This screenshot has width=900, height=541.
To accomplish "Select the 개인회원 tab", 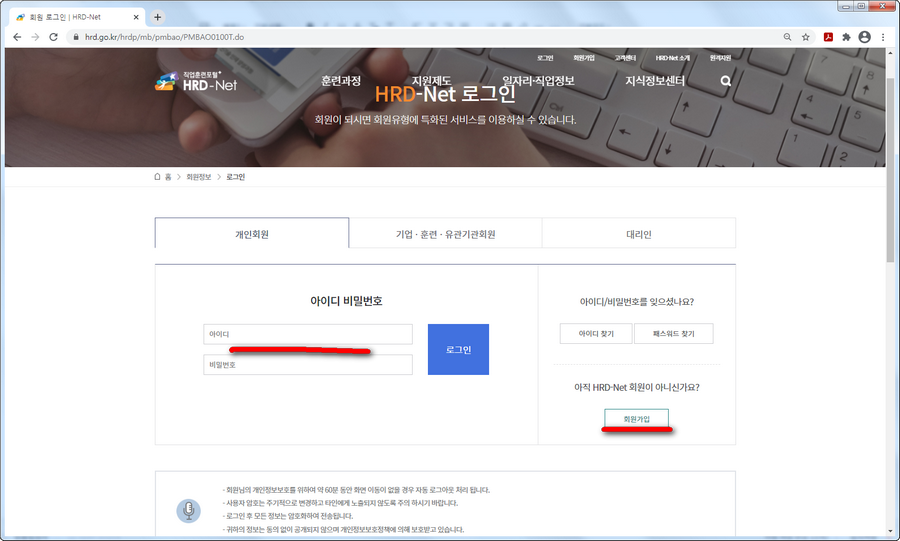I will pyautogui.click(x=252, y=233).
